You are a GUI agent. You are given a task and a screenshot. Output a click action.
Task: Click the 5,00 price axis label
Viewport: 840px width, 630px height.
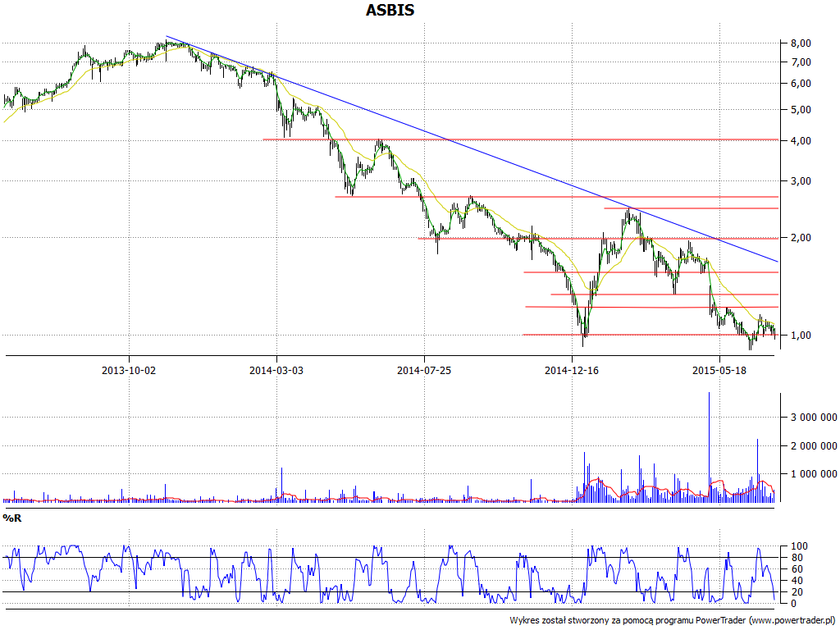click(801, 111)
